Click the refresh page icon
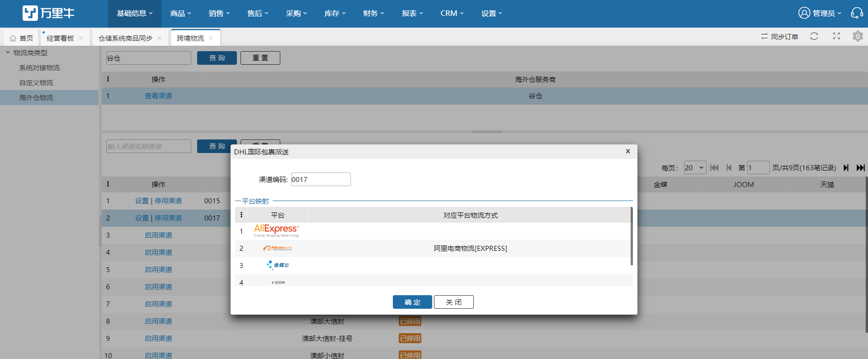Screen dimensions: 868x359 pyautogui.click(x=814, y=36)
